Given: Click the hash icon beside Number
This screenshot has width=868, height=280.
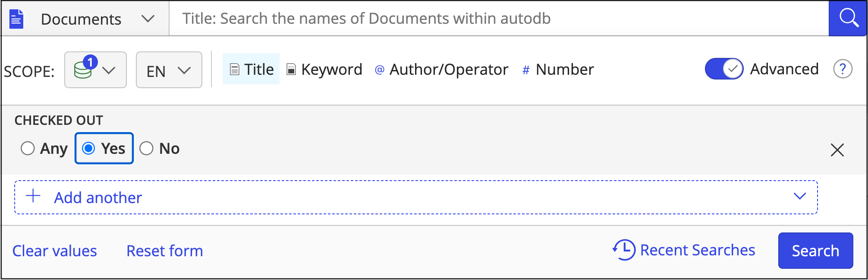Looking at the screenshot, I should [x=526, y=70].
